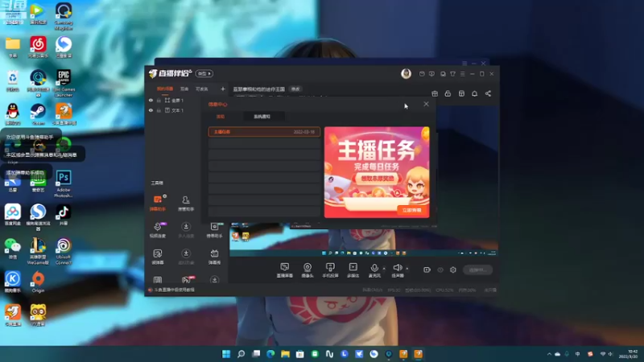Viewport: 644px width, 362px height.
Task: Add a 多媒体 media source
Action: click(353, 270)
